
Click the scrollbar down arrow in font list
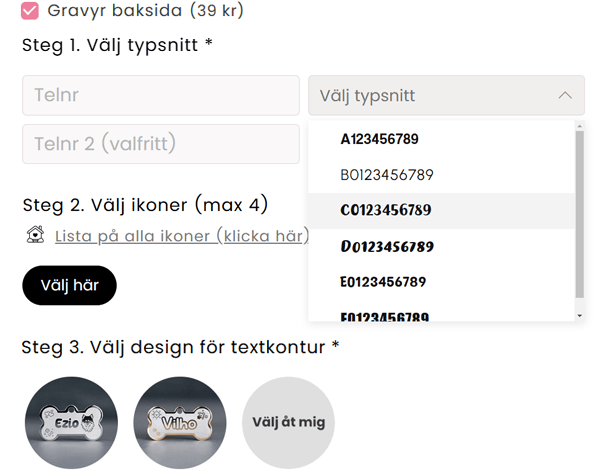579,315
